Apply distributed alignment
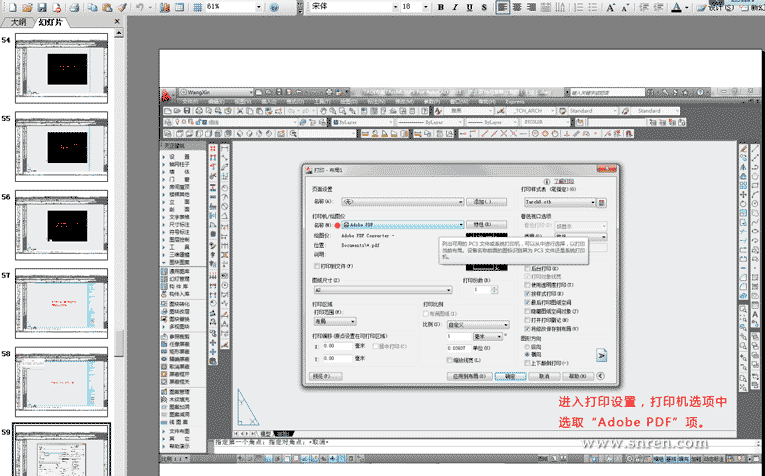765x476 pixels. (x=546, y=7)
